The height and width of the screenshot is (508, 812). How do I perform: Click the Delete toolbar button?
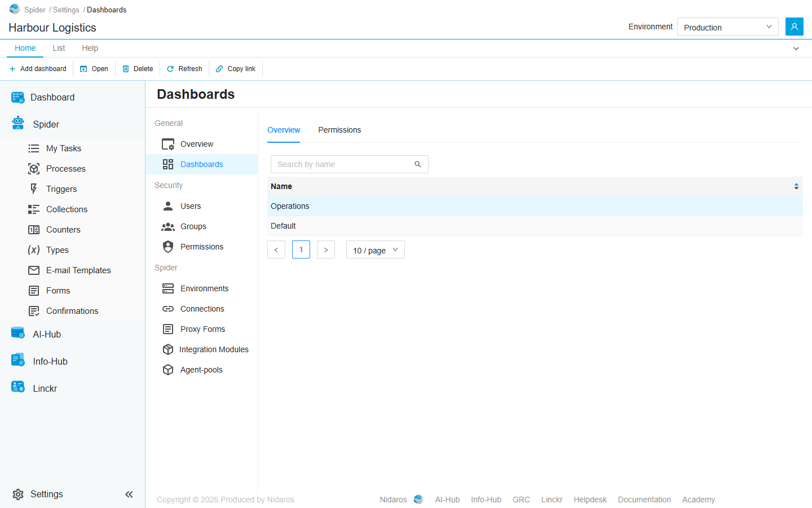(138, 69)
